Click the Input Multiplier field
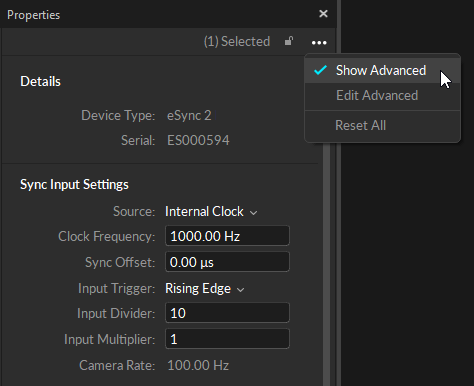Image resolution: width=474 pixels, height=386 pixels. [x=227, y=339]
